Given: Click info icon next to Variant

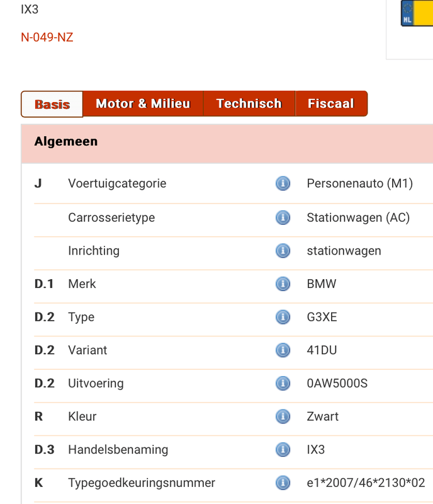Looking at the screenshot, I should tap(283, 350).
